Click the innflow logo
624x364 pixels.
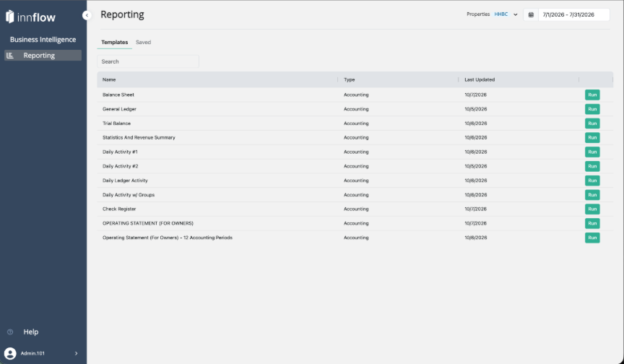coord(30,17)
